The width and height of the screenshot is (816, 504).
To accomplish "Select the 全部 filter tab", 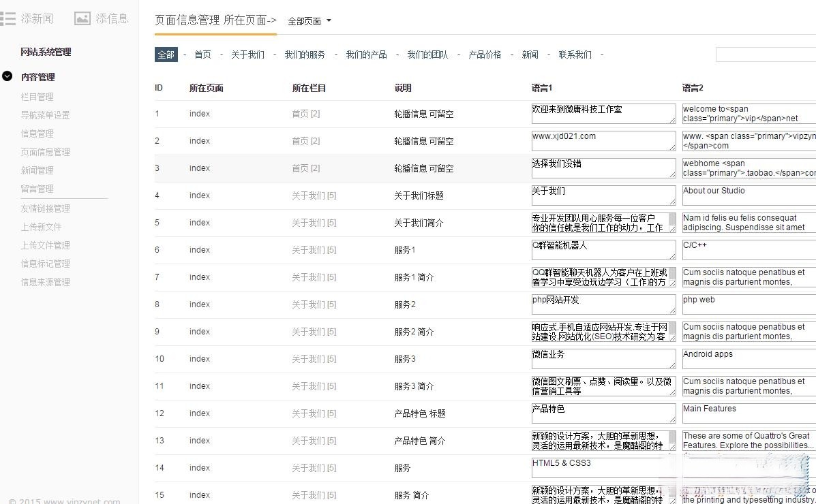I will 166,54.
